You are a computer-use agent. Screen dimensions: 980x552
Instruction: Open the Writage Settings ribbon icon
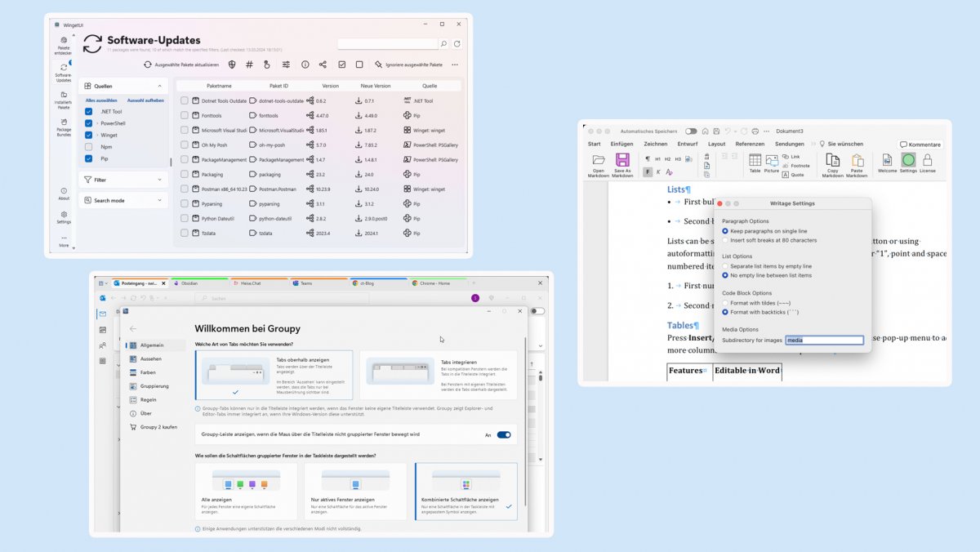pyautogui.click(x=908, y=161)
